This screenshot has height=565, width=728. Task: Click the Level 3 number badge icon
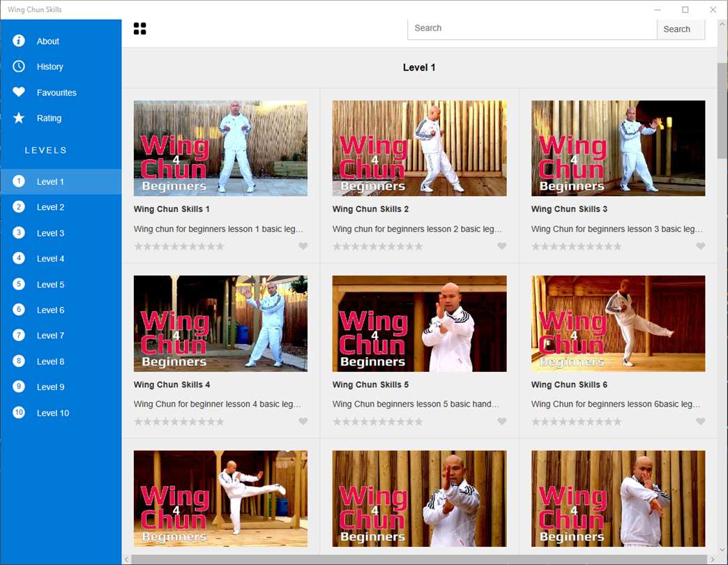coord(19,232)
